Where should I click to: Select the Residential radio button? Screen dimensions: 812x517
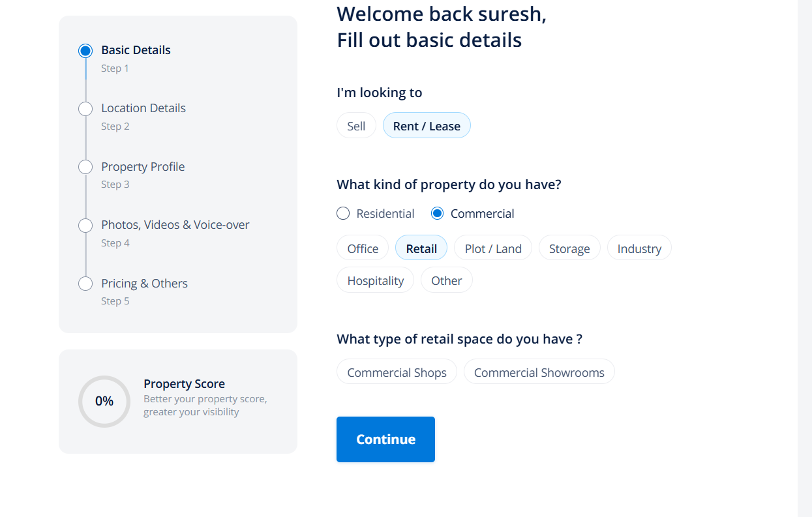(343, 213)
